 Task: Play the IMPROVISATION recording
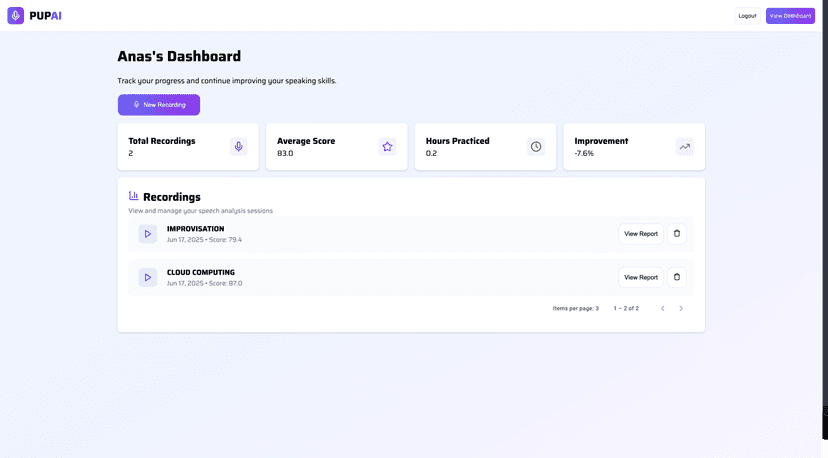click(x=148, y=234)
